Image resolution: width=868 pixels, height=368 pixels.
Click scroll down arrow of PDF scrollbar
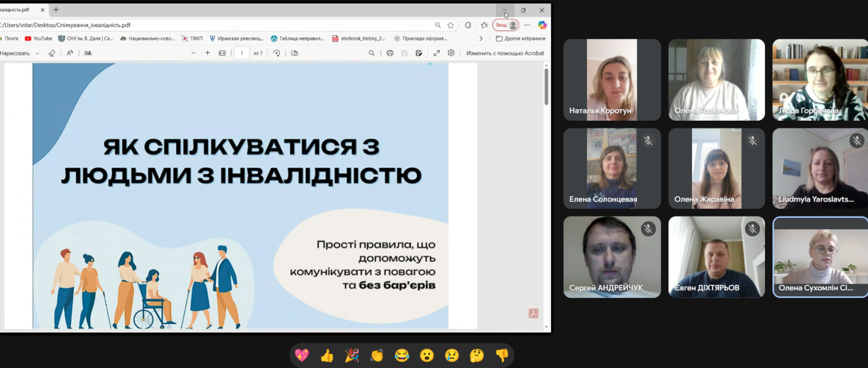pyautogui.click(x=547, y=327)
